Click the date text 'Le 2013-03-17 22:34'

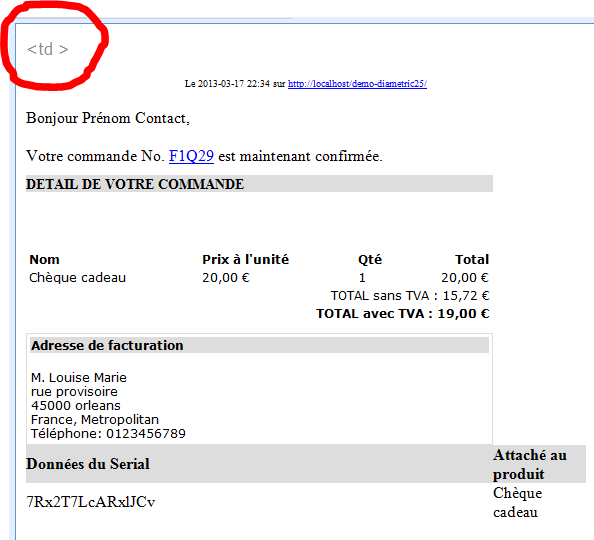click(x=227, y=84)
